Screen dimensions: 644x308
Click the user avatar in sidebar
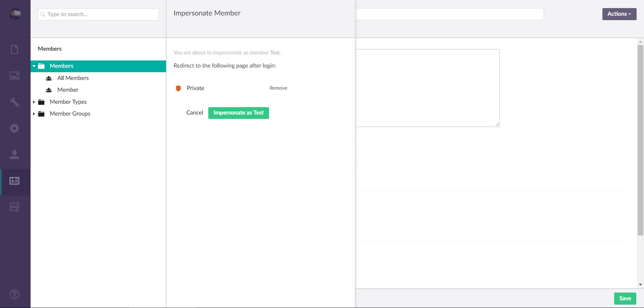pyautogui.click(x=15, y=14)
